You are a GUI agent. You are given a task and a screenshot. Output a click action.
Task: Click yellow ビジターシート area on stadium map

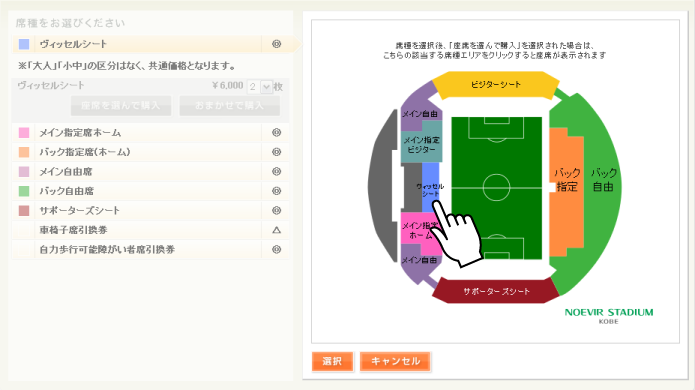[496, 85]
